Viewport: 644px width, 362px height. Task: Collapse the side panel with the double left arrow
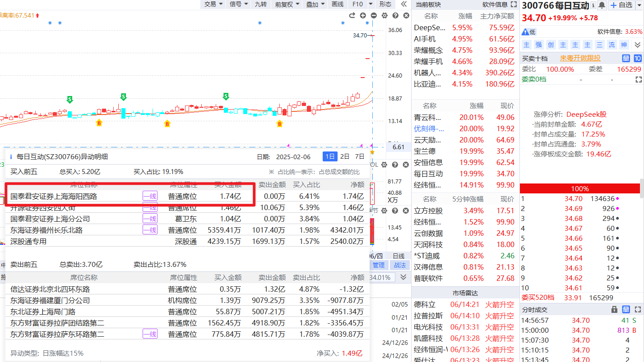pyautogui.click(x=403, y=4)
